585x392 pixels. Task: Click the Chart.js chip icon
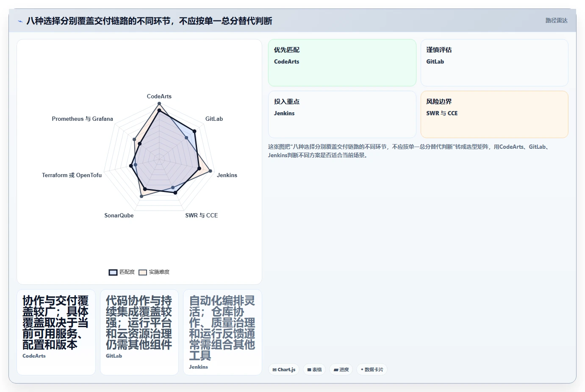click(x=274, y=370)
